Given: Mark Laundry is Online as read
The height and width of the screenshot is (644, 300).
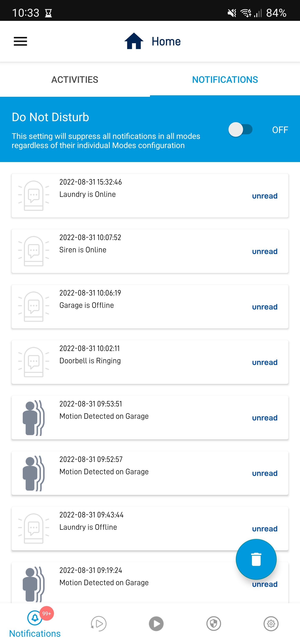Looking at the screenshot, I should (x=265, y=196).
